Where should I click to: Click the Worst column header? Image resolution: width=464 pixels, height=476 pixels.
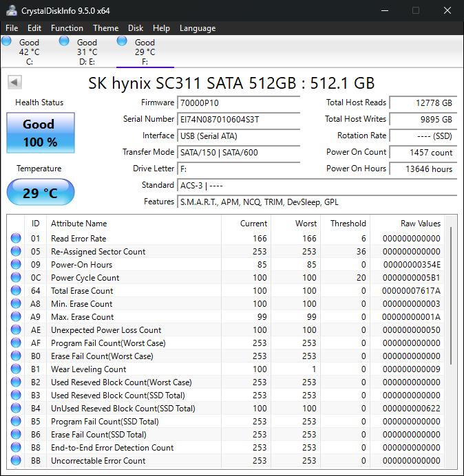295,224
